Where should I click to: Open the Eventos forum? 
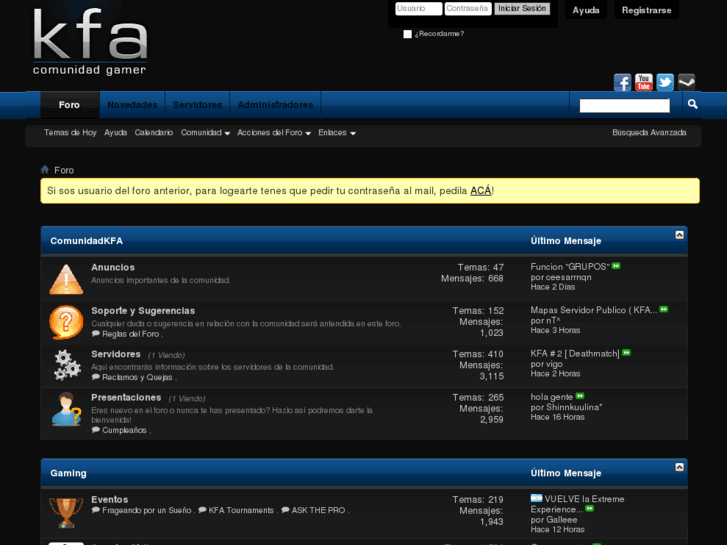pyautogui.click(x=109, y=500)
